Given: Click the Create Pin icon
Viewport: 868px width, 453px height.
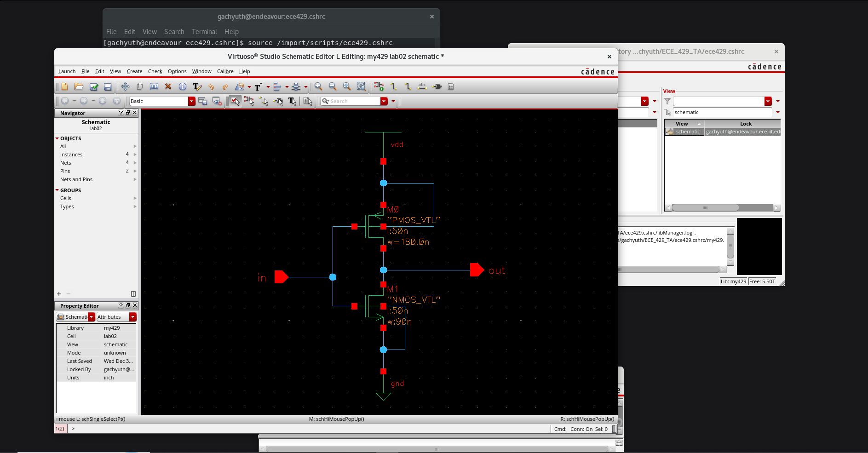Looking at the screenshot, I should 437,86.
